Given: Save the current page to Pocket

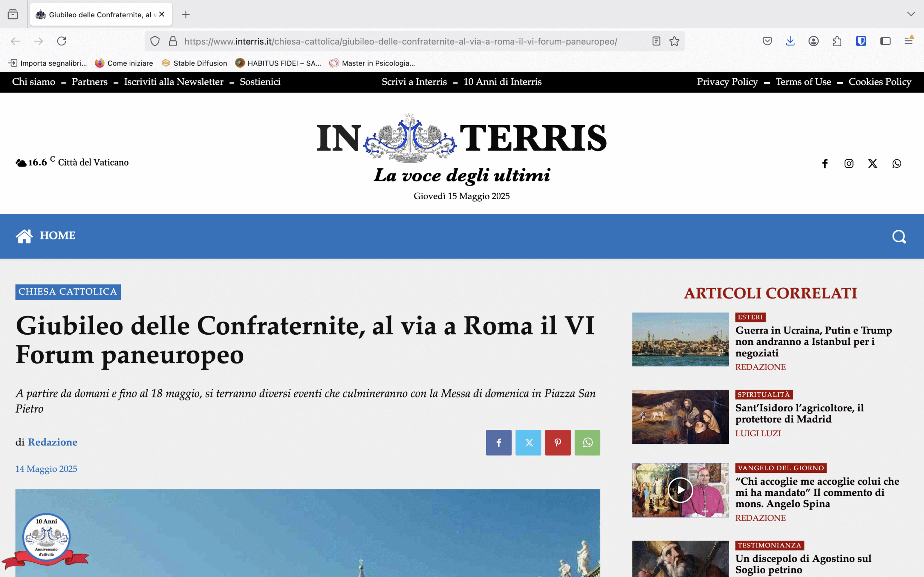Looking at the screenshot, I should [x=767, y=41].
